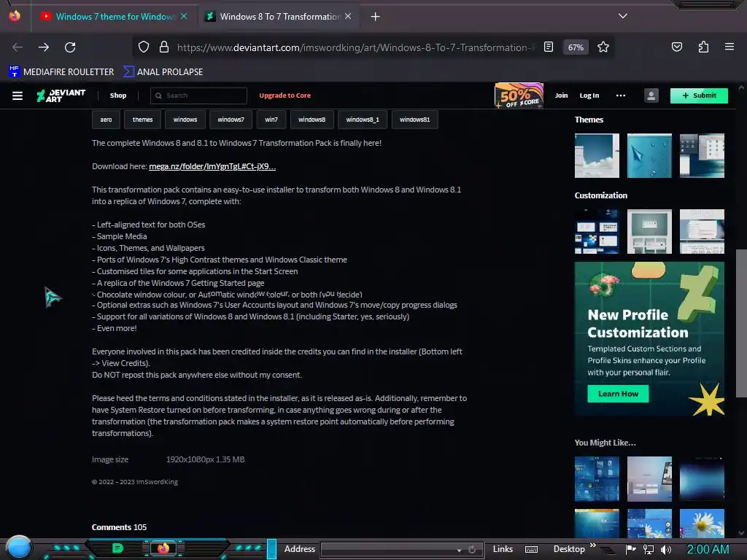Open the touch keyboard taskbar icon
The width and height of the screenshot is (747, 560).
click(x=531, y=550)
